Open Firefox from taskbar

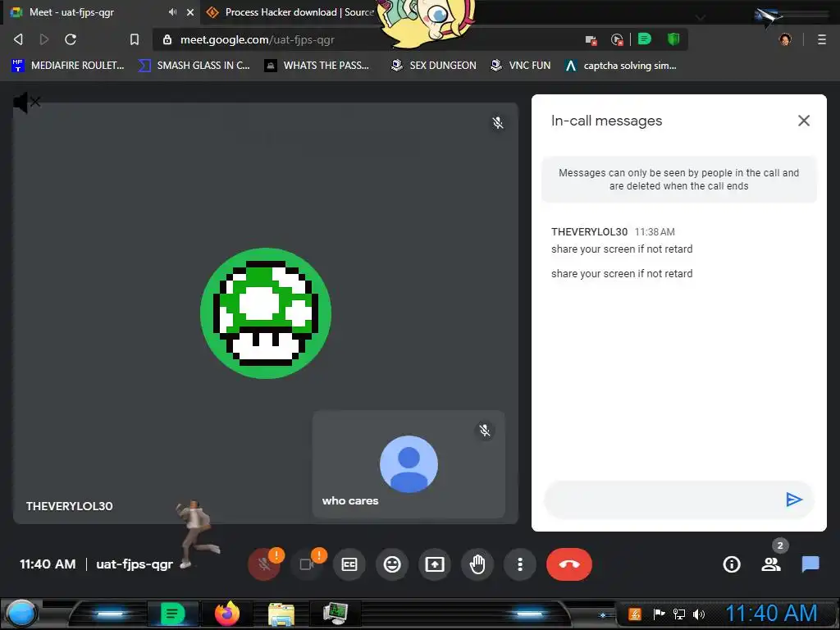click(x=227, y=614)
